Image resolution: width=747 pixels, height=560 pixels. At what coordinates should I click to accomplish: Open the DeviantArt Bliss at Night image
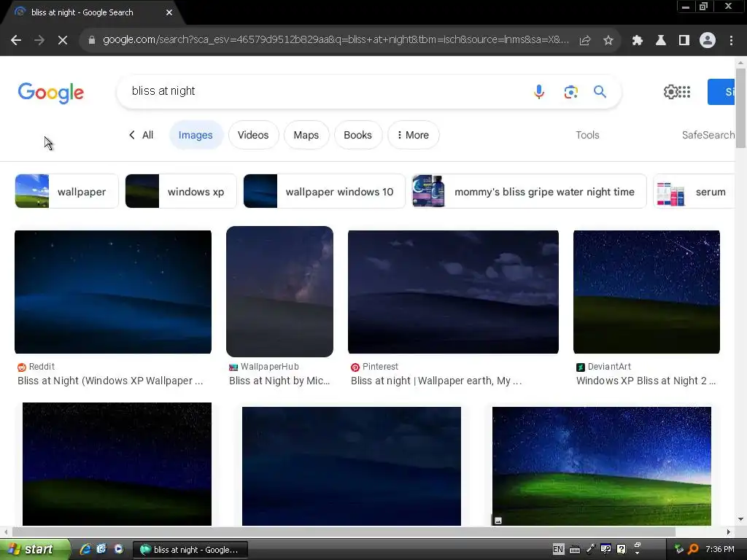(646, 292)
